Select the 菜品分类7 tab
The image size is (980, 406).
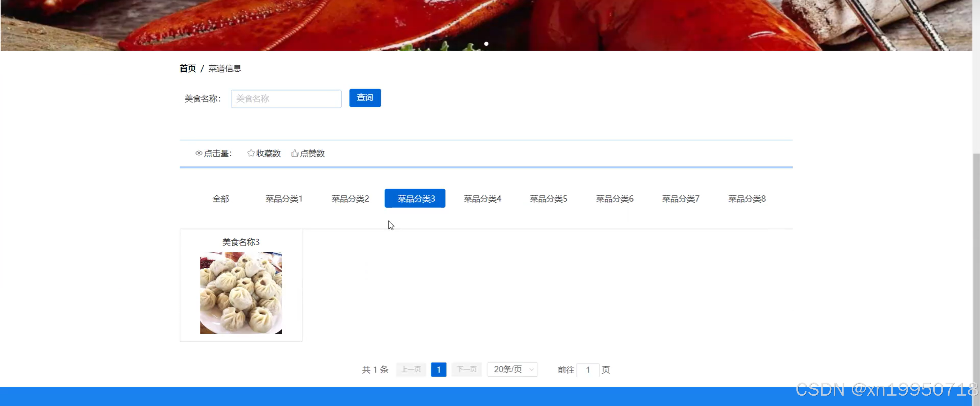pos(680,199)
